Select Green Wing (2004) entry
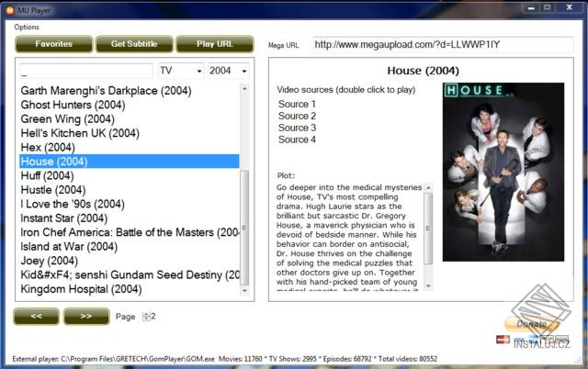588x369 pixels. point(130,119)
